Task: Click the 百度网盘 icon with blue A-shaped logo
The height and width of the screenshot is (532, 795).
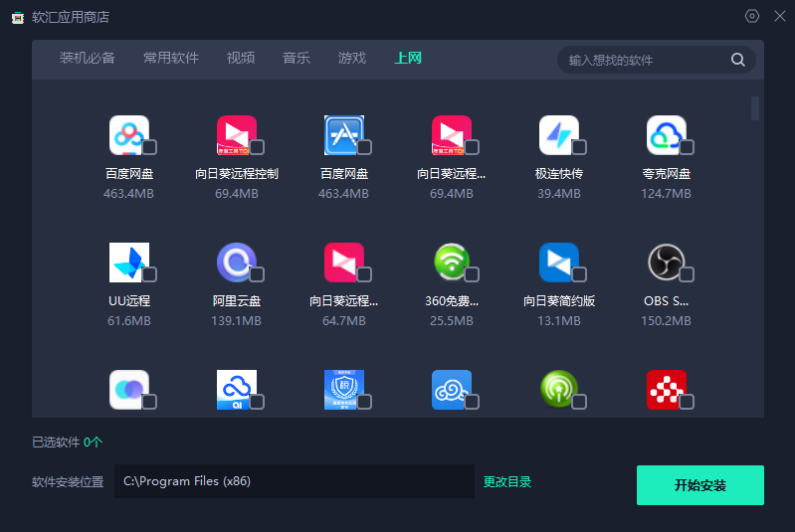Action: point(344,135)
